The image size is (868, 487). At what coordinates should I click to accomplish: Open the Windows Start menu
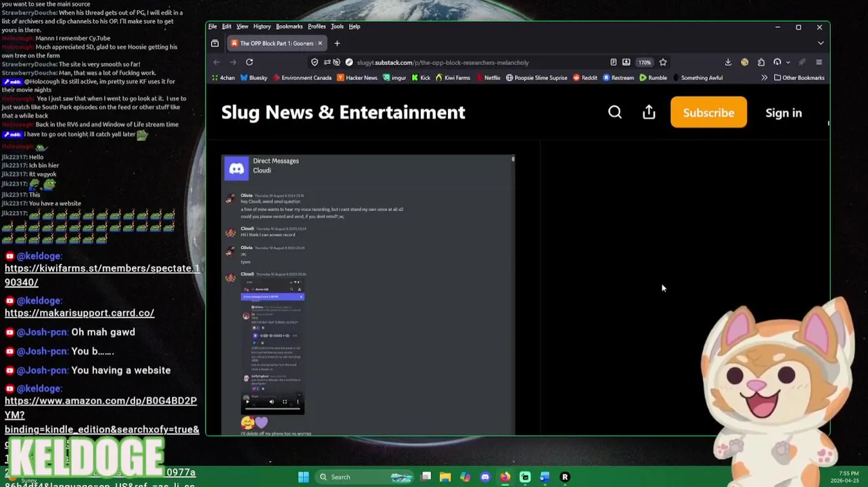(304, 478)
